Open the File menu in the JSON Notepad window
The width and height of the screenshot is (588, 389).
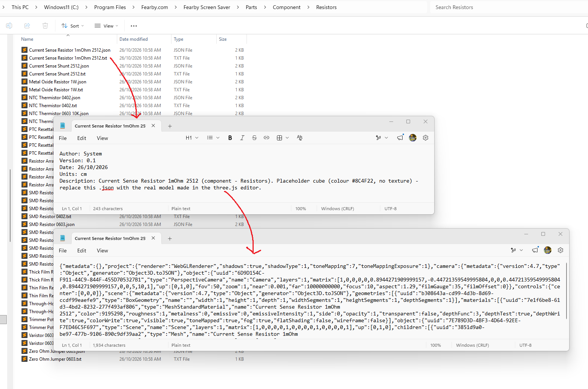click(x=63, y=251)
